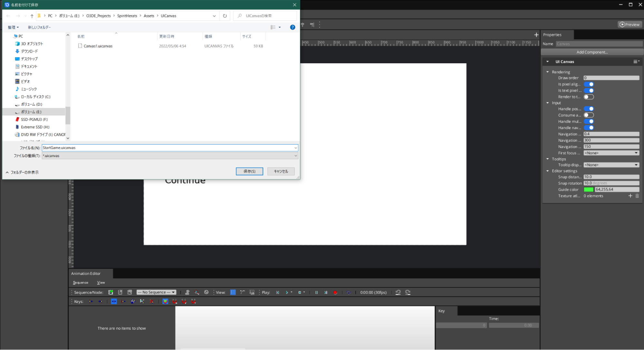
Task: Open UI Canvas component hamburger menu
Action: click(x=636, y=61)
